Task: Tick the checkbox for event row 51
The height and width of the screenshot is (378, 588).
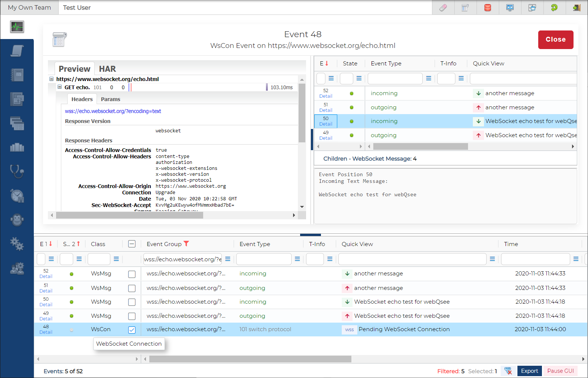Action: 132,288
